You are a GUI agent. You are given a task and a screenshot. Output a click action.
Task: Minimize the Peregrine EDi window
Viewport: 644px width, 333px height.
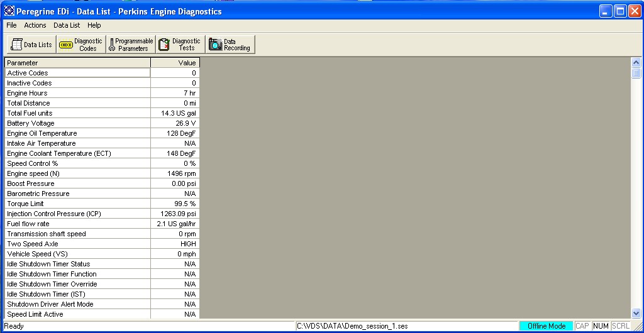[606, 11]
